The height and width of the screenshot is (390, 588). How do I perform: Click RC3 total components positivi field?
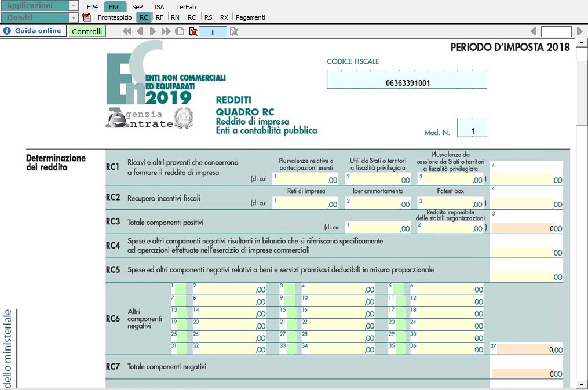[x=527, y=228]
